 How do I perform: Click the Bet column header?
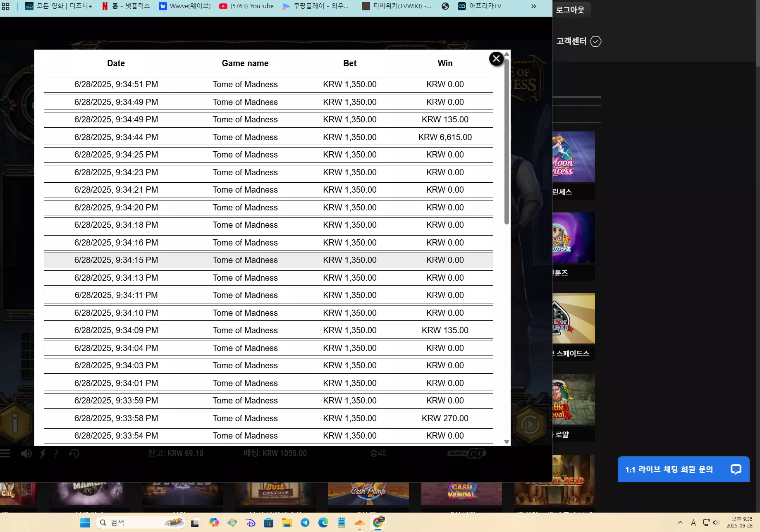(350, 63)
